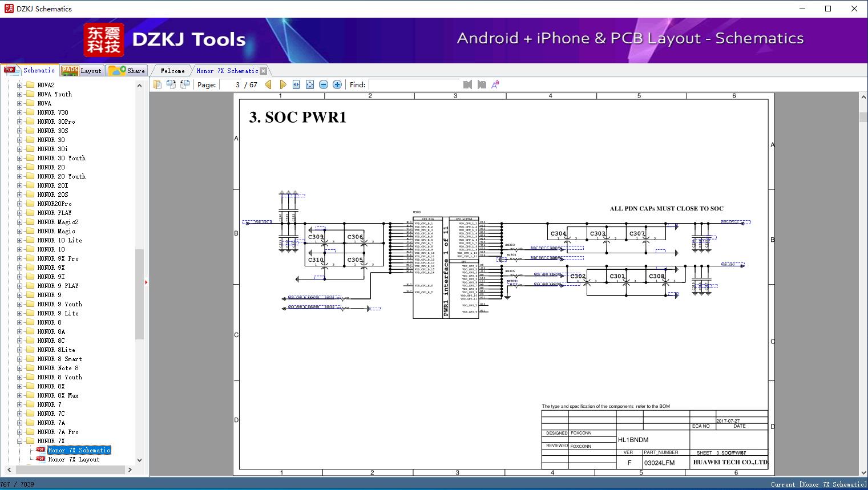Click the red sidebar collapse arrow

[x=146, y=282]
